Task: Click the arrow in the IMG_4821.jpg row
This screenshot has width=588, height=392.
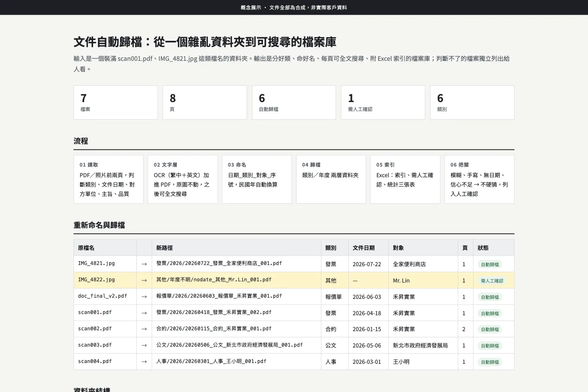Action: (x=144, y=264)
